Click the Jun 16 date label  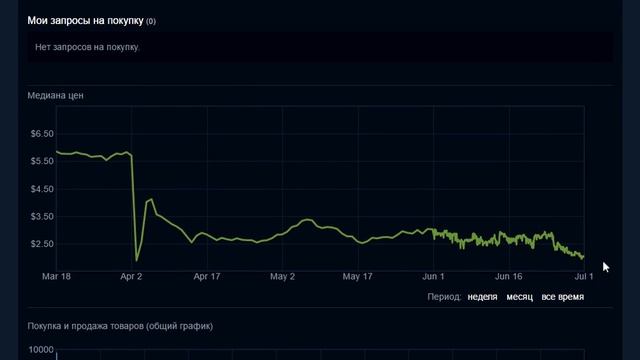(509, 276)
